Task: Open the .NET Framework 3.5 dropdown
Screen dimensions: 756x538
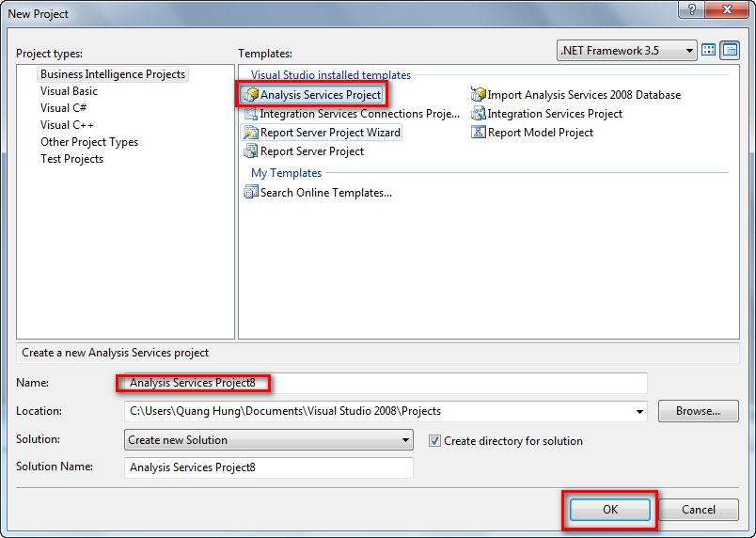Action: coord(627,50)
